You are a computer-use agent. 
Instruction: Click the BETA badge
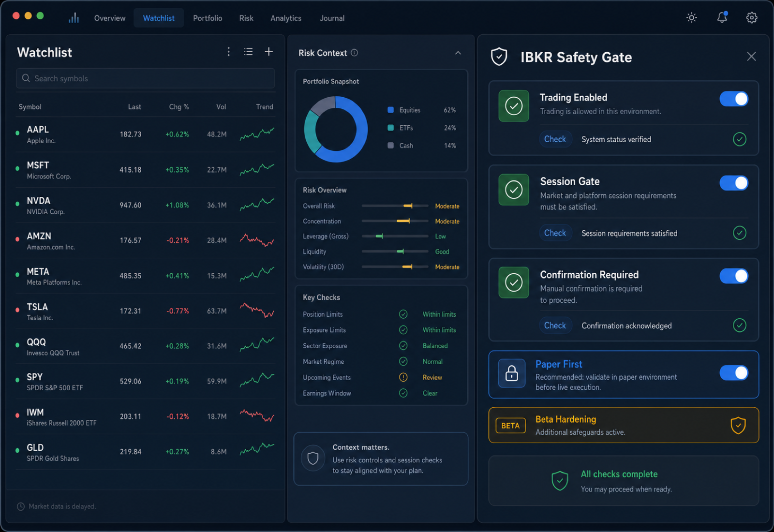[x=510, y=426]
